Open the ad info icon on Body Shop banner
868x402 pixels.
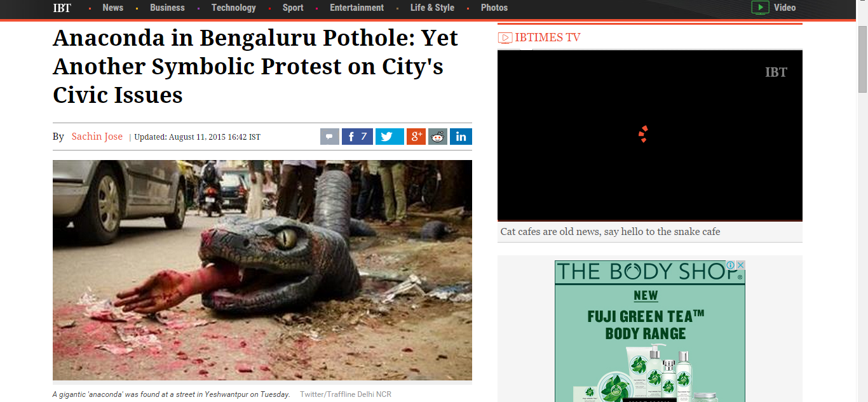[731, 265]
